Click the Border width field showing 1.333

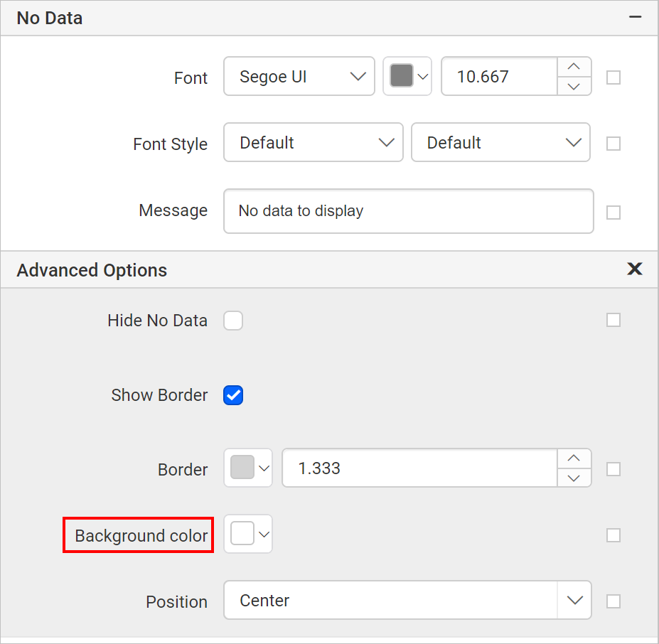tap(419, 468)
